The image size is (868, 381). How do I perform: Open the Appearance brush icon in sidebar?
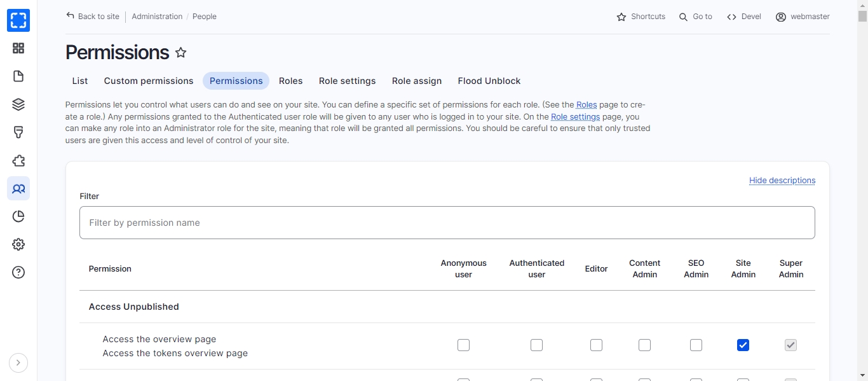coord(18,132)
